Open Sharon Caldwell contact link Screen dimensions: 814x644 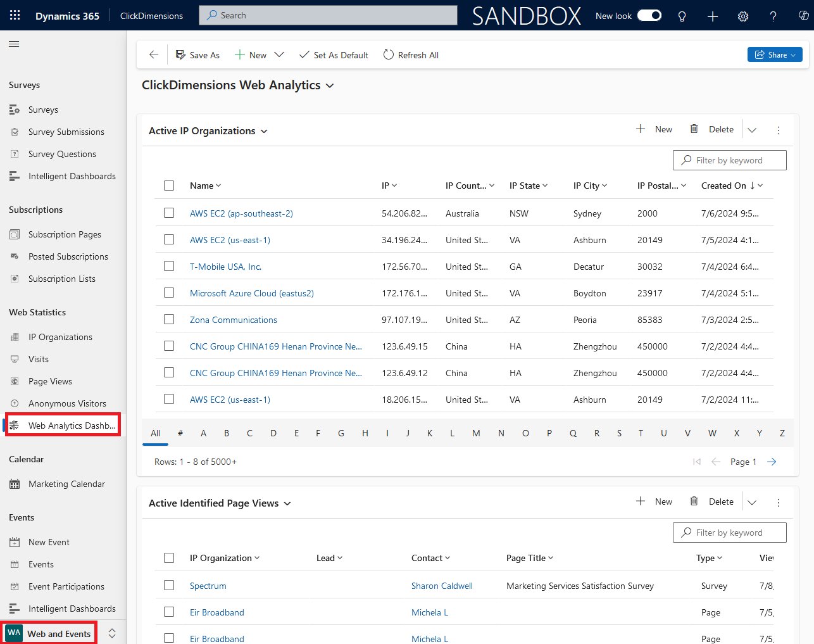click(x=442, y=586)
